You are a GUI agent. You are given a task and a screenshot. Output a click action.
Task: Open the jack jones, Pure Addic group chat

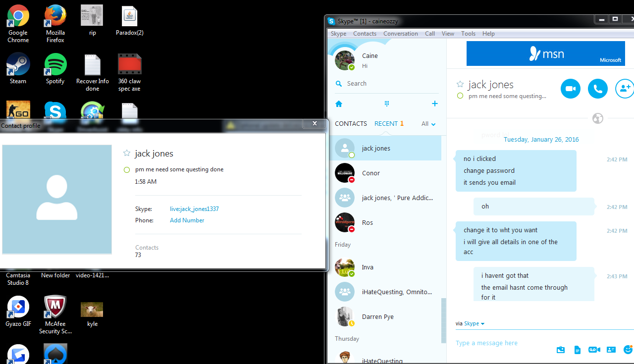pos(385,198)
